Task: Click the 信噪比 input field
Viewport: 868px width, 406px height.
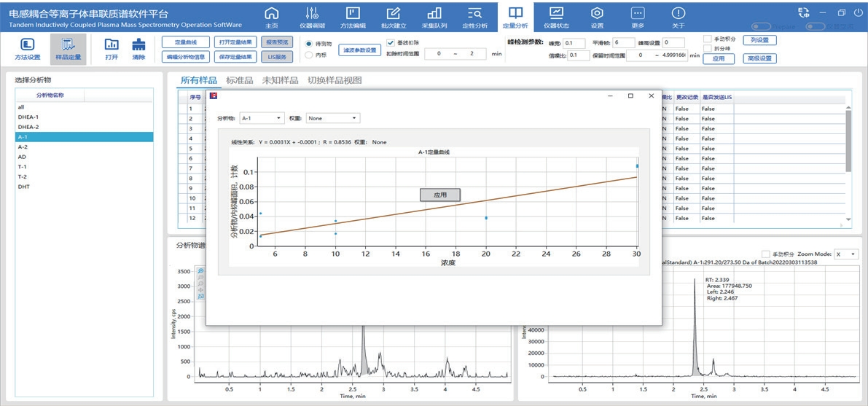Action: click(x=579, y=55)
